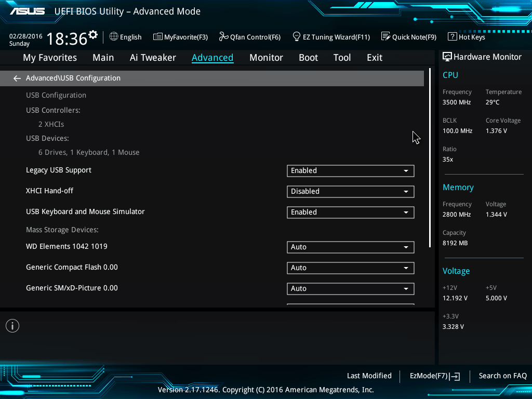Click the back arrow in Advanced\USB Configuration
Image resolution: width=532 pixels, height=399 pixels.
point(17,78)
